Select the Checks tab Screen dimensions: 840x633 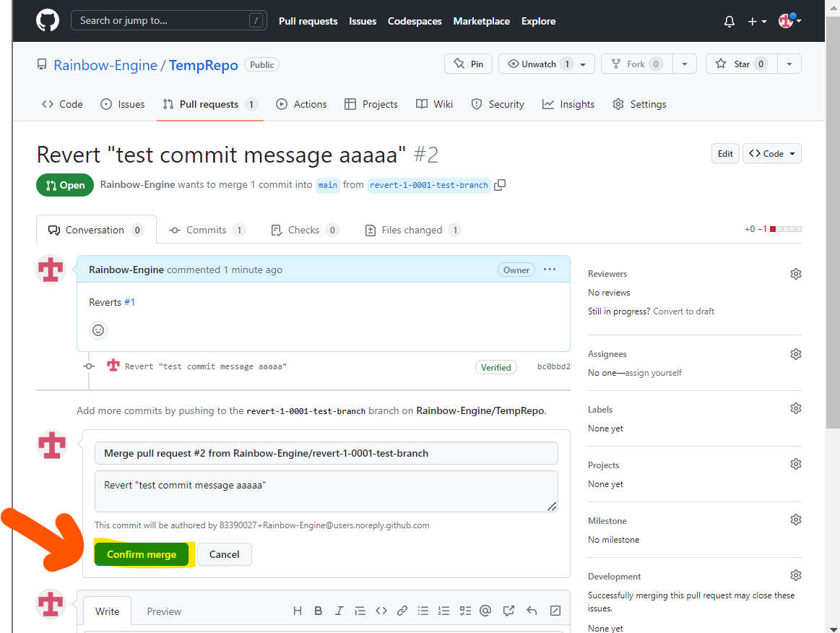coord(305,230)
